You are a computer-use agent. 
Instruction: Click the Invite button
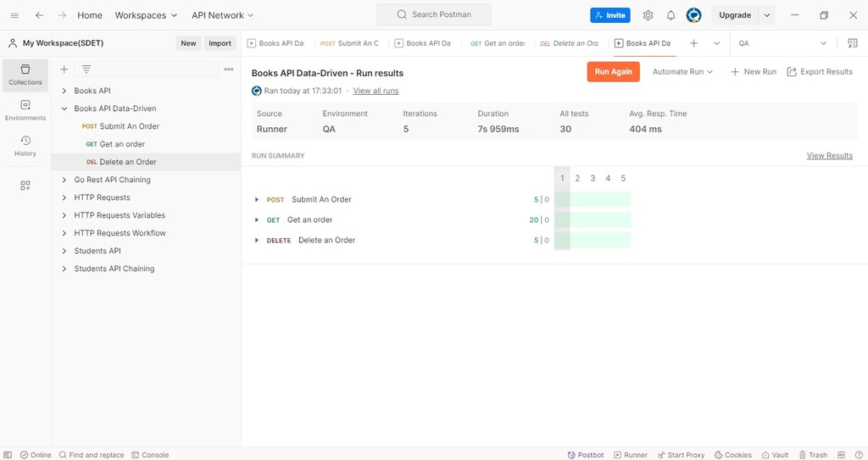[x=610, y=15]
